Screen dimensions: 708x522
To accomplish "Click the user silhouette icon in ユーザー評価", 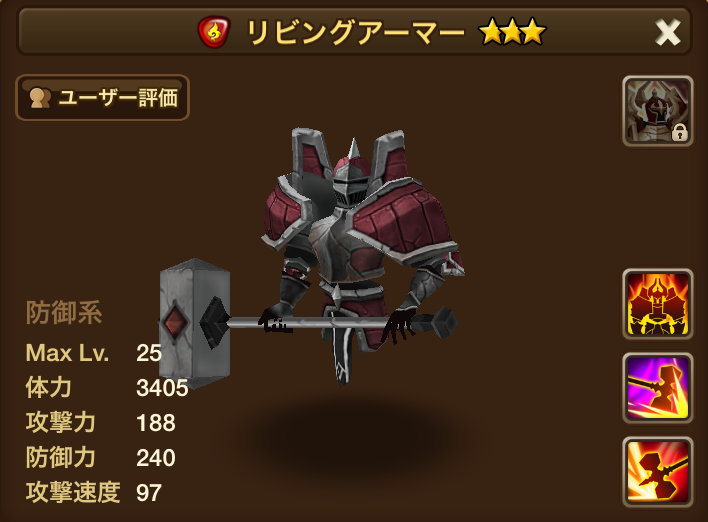I will [x=40, y=98].
